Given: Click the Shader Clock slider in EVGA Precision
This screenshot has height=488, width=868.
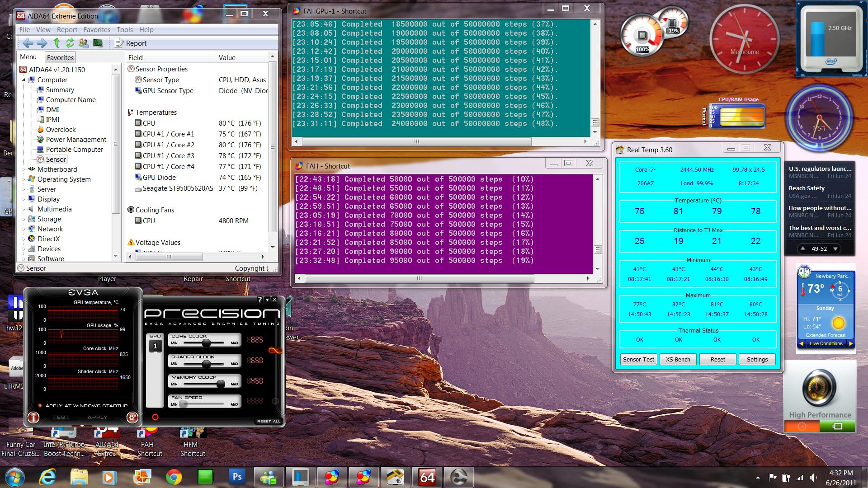Looking at the screenshot, I should pos(206,364).
